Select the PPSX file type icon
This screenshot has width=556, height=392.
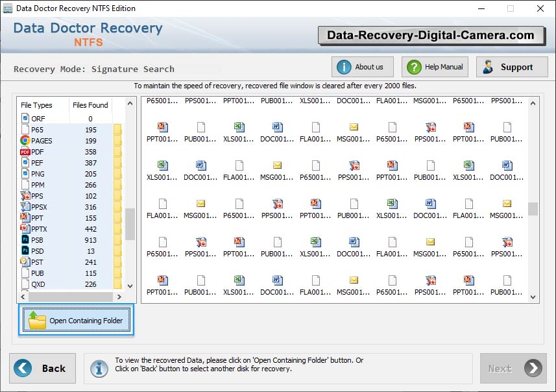point(25,206)
